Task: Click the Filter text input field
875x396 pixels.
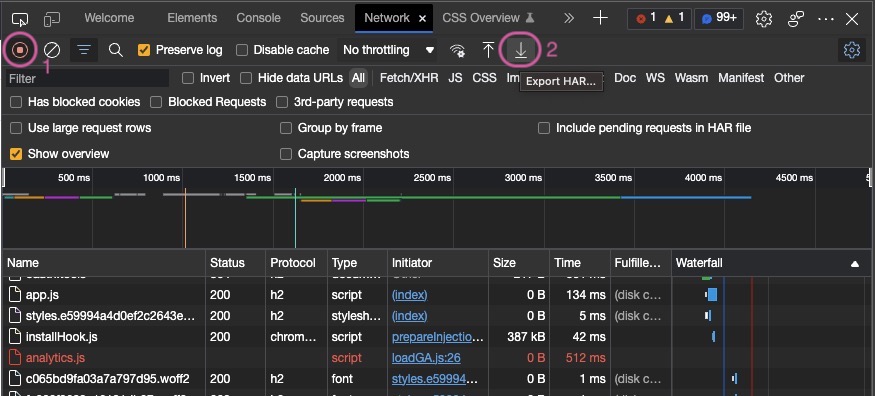Action: [x=87, y=78]
